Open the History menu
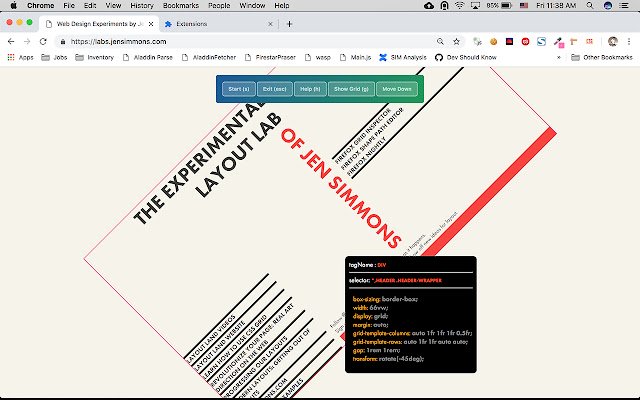The width and height of the screenshot is (640, 400). 142,6
